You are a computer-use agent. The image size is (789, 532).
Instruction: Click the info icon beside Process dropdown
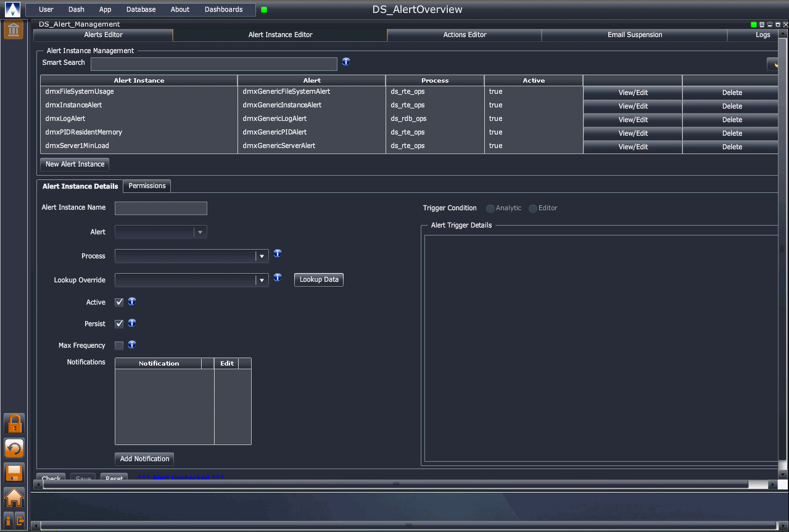pos(278,253)
